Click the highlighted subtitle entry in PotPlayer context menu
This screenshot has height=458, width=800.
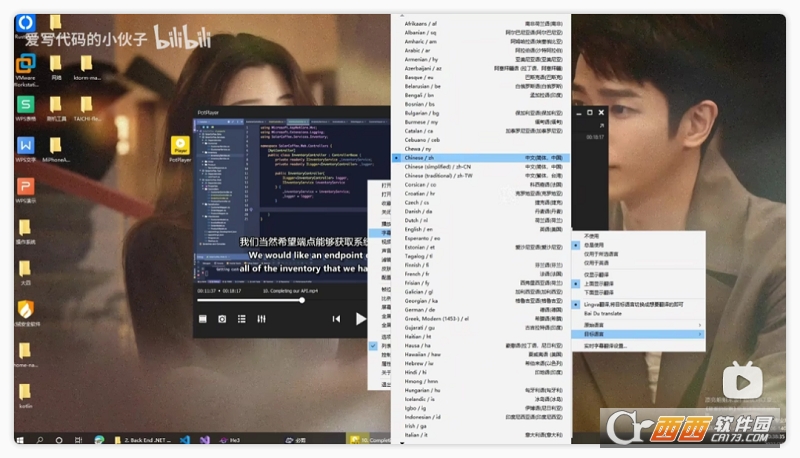[x=380, y=233]
